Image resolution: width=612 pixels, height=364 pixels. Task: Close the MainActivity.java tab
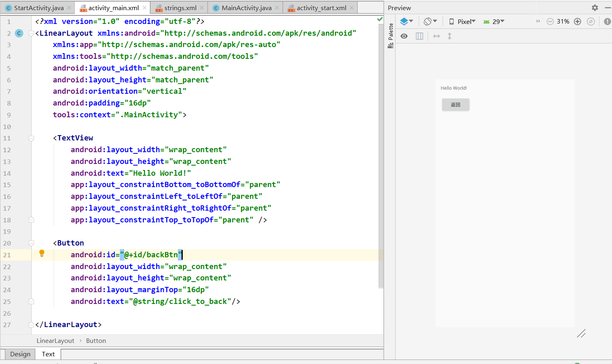[277, 8]
